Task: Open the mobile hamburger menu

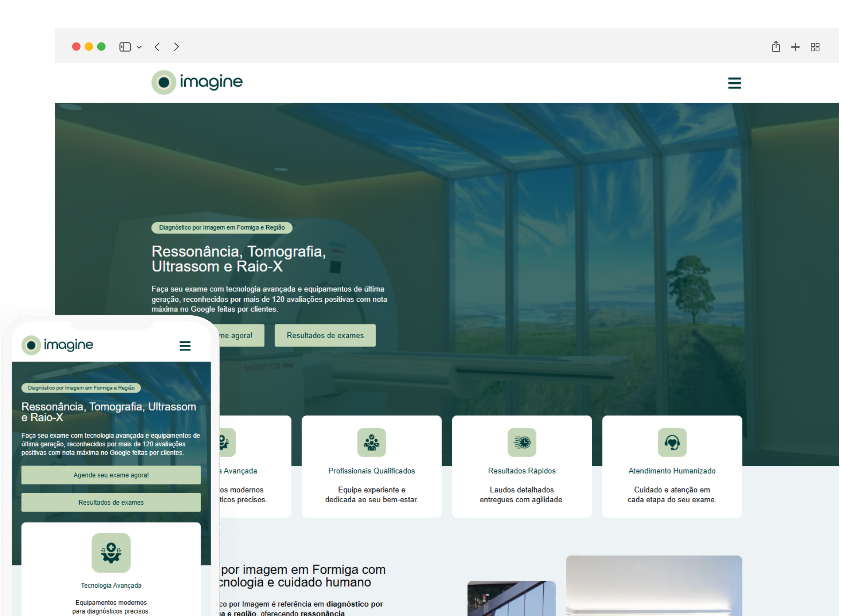Action: [185, 346]
